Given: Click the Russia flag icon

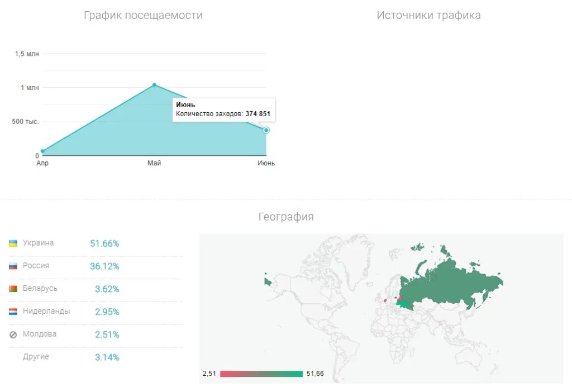Looking at the screenshot, I should click(x=13, y=266).
